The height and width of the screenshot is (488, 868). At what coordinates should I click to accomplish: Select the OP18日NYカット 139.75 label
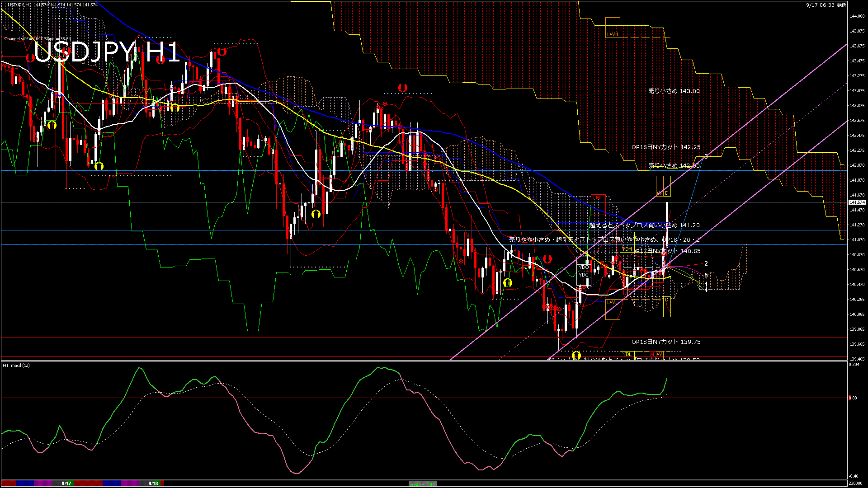666,342
